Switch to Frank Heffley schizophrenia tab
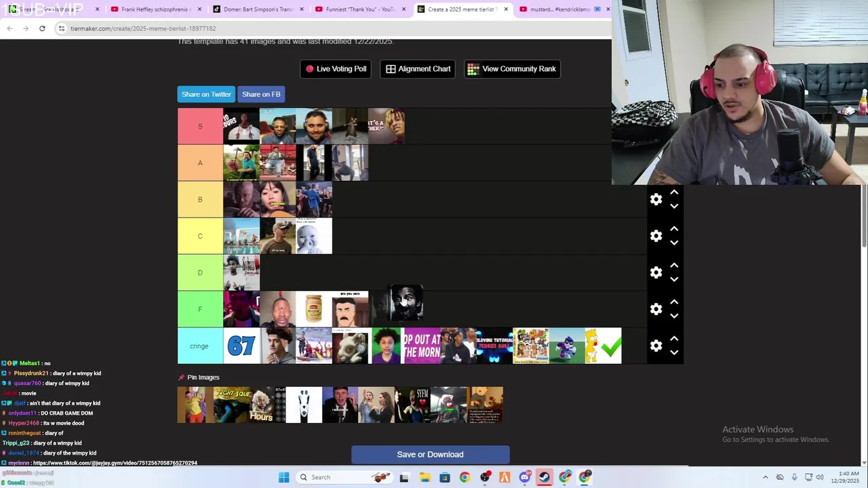Viewport: 868px width, 488px height. point(156,9)
